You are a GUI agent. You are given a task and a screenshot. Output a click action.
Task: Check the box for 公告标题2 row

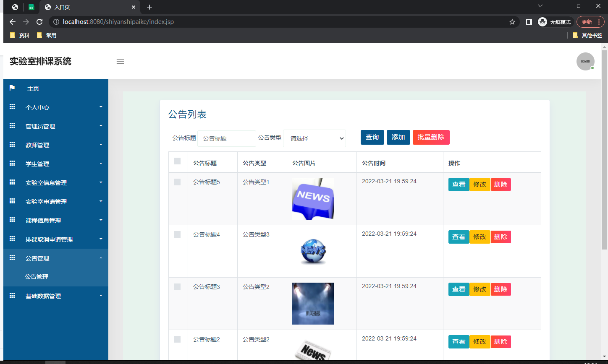tap(177, 339)
